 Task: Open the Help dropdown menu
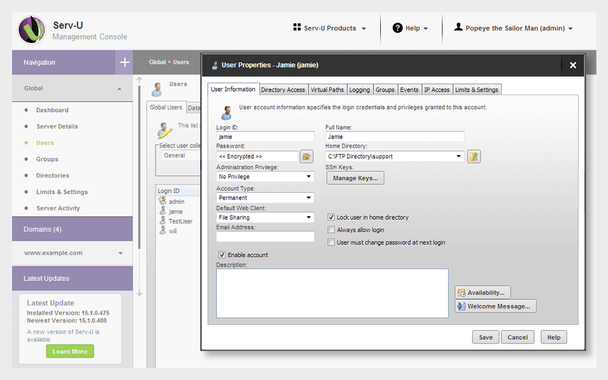click(410, 28)
